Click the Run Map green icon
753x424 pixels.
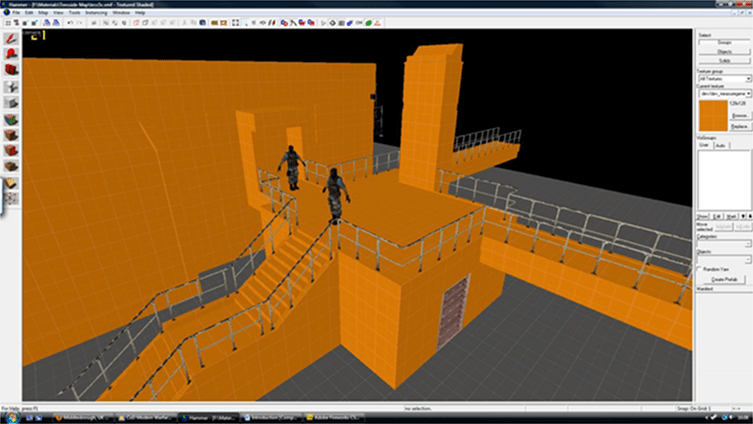click(368, 23)
